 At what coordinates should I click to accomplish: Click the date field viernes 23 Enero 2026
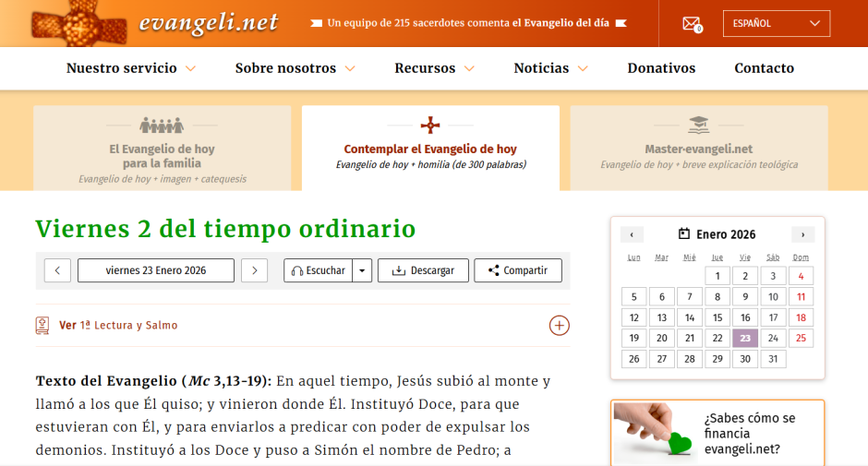pos(155,270)
